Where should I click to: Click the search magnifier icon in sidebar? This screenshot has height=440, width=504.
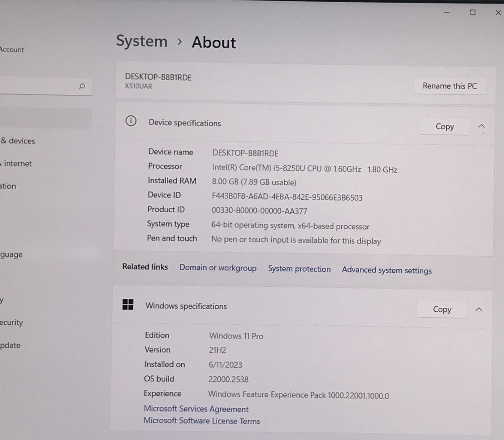point(82,86)
